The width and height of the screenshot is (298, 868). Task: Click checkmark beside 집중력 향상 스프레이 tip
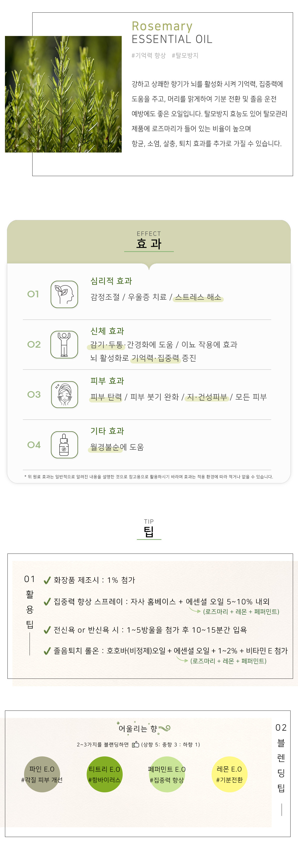tap(47, 601)
